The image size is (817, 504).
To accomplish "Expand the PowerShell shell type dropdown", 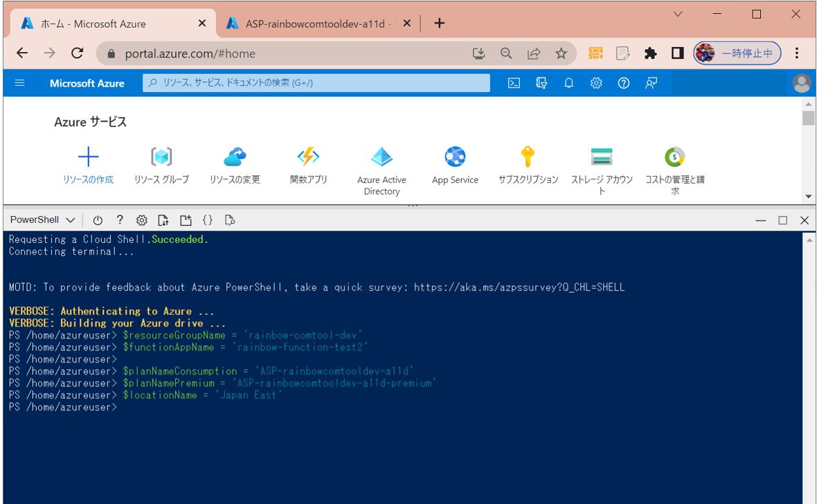I will (42, 220).
